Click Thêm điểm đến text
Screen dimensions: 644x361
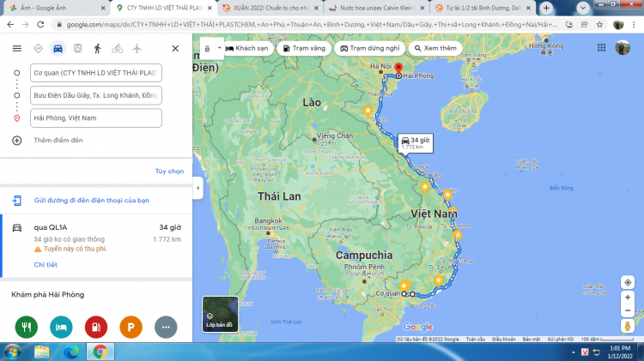pos(58,141)
